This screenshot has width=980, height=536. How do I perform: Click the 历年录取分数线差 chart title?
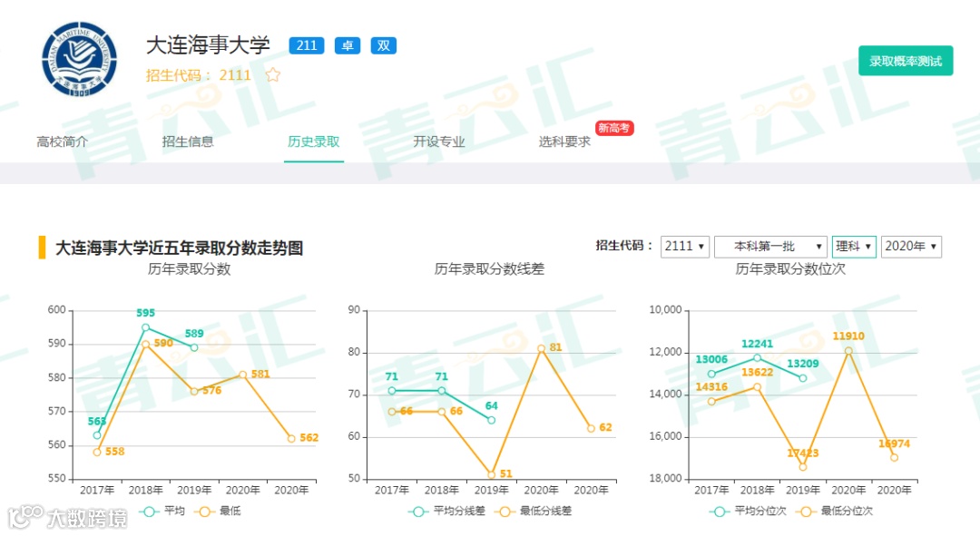(489, 269)
